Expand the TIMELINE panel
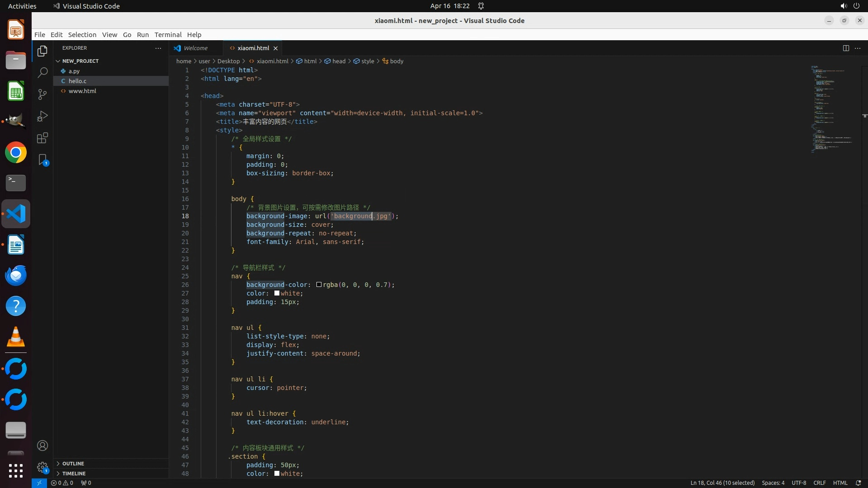The height and width of the screenshot is (488, 868). point(74,474)
